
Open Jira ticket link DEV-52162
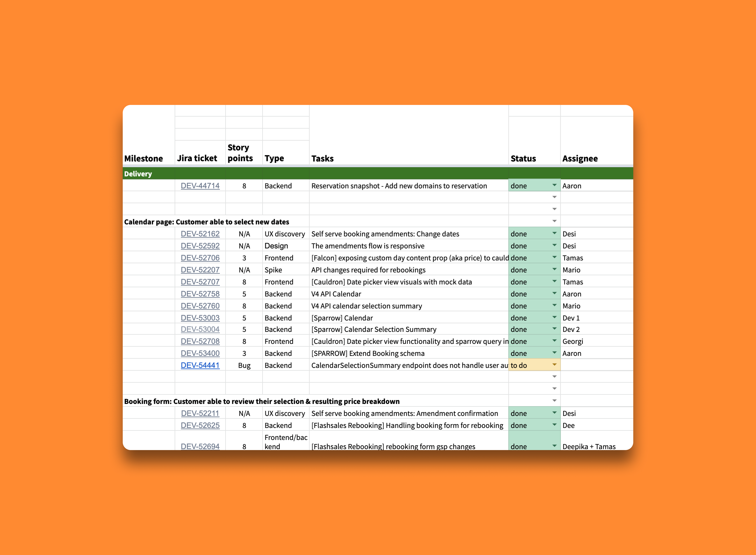(x=200, y=234)
